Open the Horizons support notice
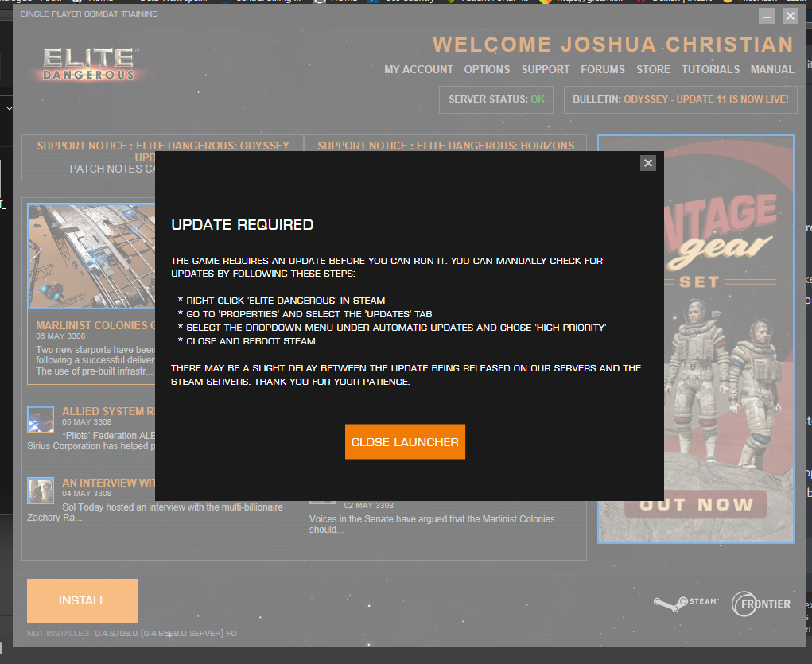Screen dimensions: 812x664 tap(446, 146)
